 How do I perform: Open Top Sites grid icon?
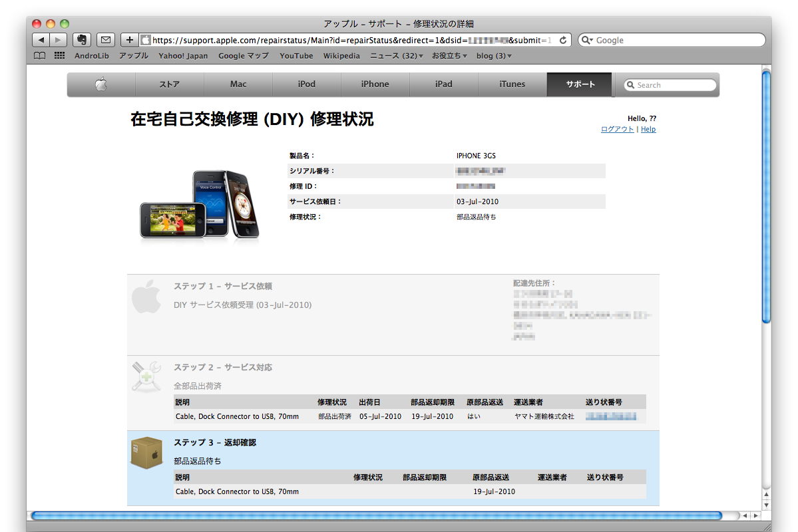pyautogui.click(x=59, y=56)
